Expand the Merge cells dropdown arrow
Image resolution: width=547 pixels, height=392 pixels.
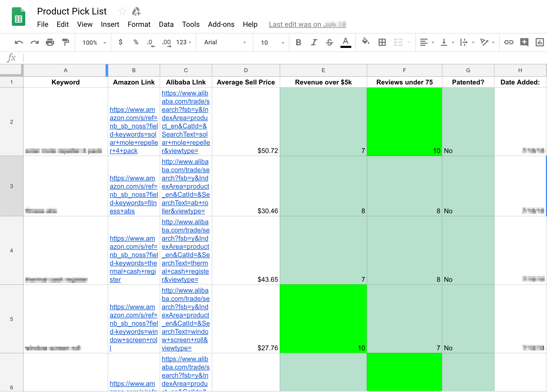(x=409, y=42)
